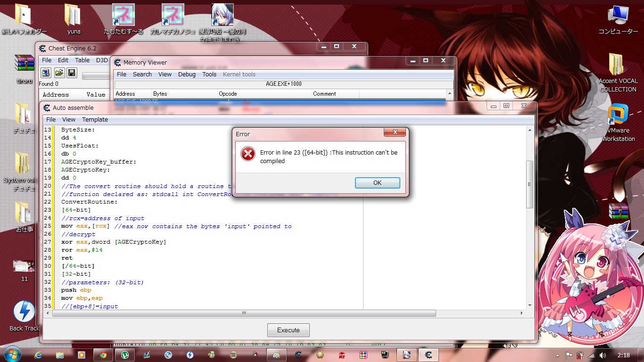Open the Table menu in Cheat Engine
644x362 pixels.
click(x=82, y=60)
